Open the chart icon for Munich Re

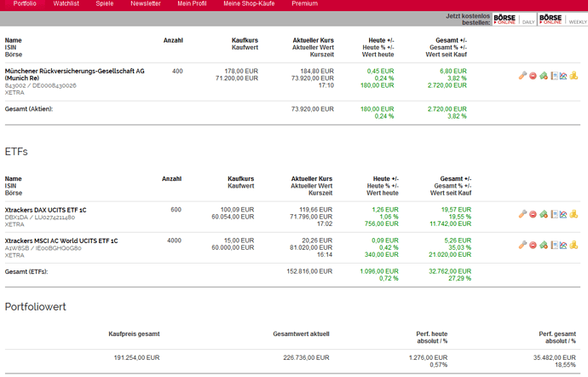[563, 76]
